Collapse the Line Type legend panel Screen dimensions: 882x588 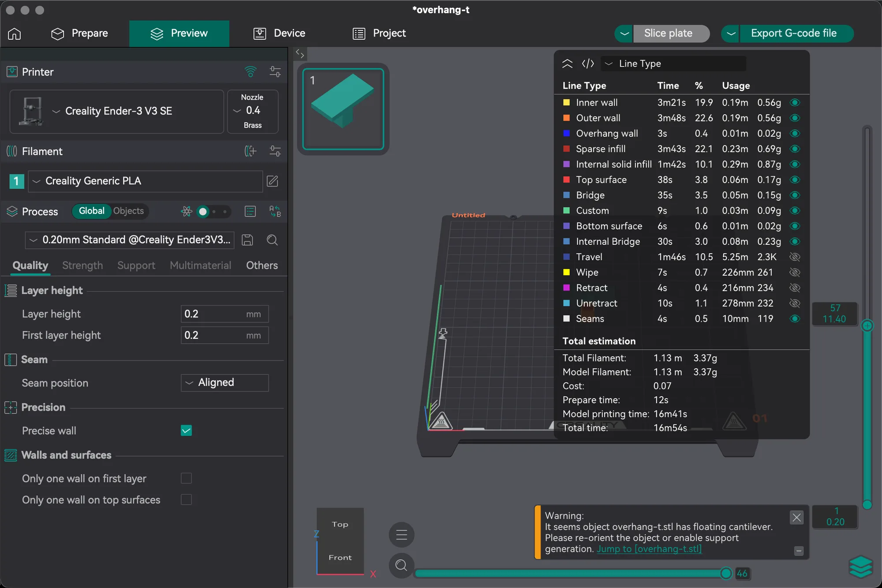pos(568,64)
